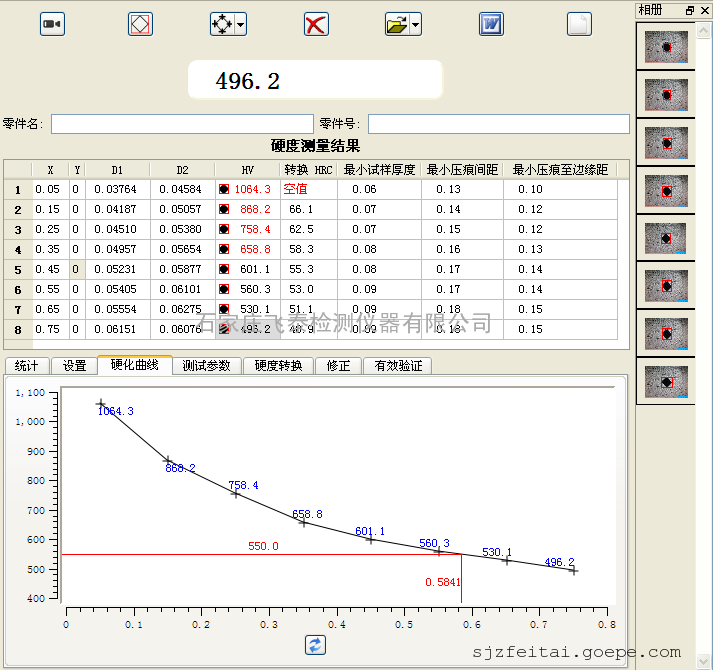Click the red X delete icon
Screen dimensions: 713x670
(316, 24)
